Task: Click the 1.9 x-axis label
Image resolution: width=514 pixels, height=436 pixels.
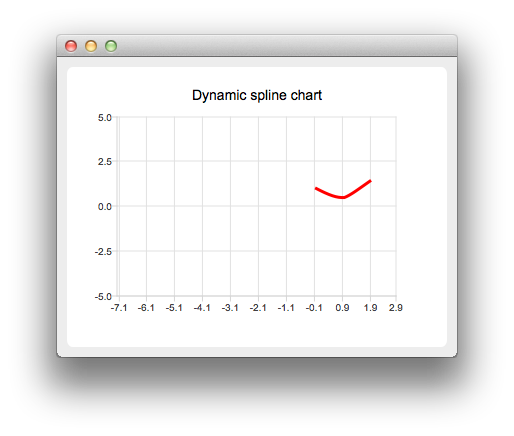Action: 370,308
